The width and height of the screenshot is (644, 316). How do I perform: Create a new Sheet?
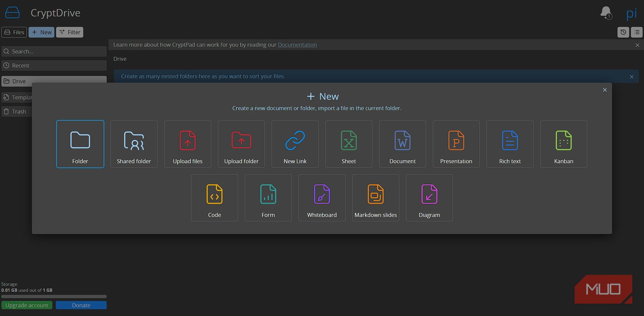point(349,144)
